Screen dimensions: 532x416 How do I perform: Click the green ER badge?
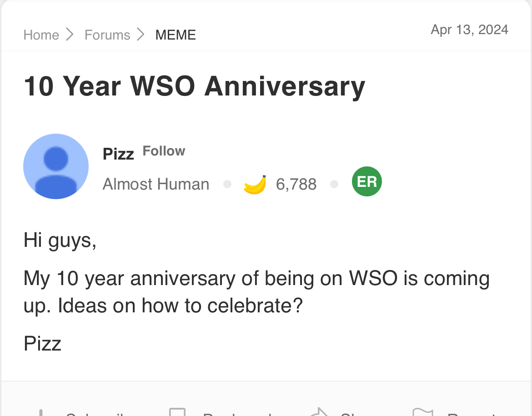366,182
